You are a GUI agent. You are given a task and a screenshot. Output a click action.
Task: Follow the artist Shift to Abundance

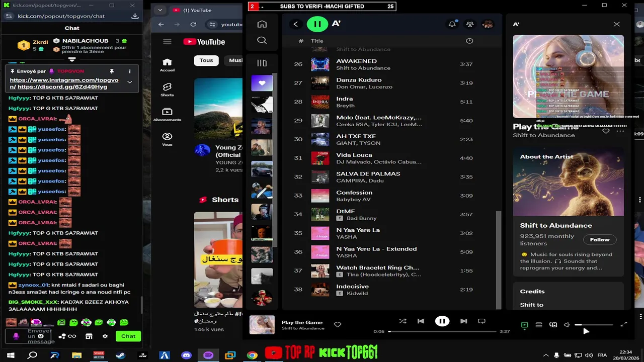[x=599, y=239]
